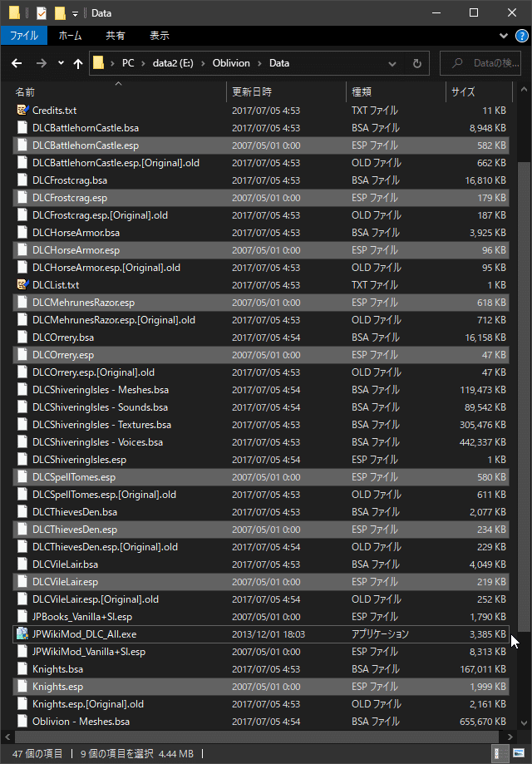The height and width of the screenshot is (764, 532).
Task: Click the Credits.txt file icon
Action: [22, 111]
